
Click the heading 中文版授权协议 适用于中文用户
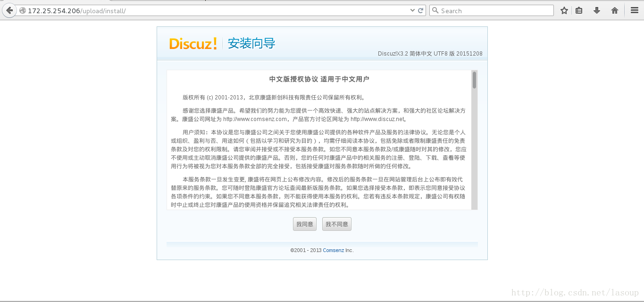(x=319, y=79)
